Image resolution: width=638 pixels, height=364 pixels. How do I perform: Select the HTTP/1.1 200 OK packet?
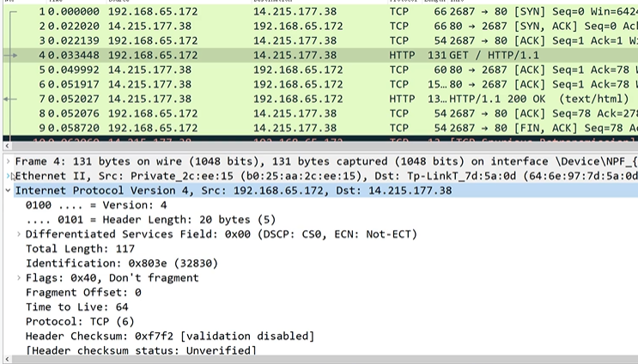(x=258, y=99)
